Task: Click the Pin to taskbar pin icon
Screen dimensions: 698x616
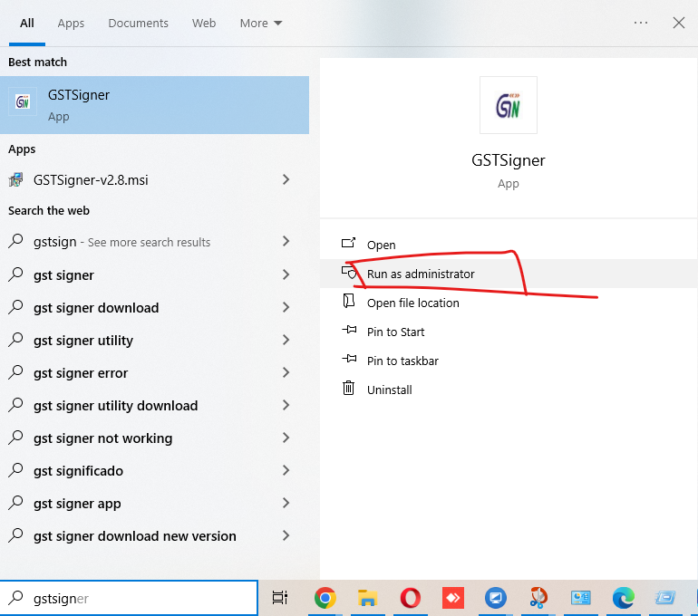Action: point(349,359)
